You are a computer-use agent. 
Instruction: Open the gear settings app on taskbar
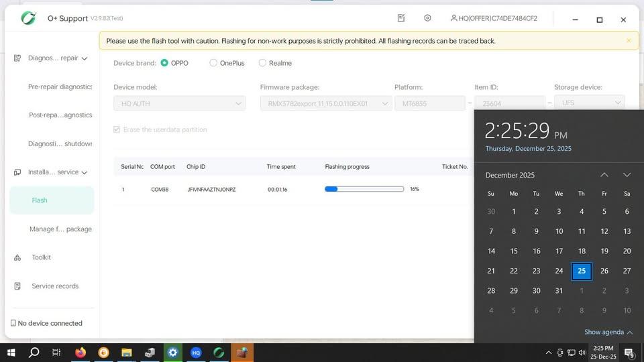[x=173, y=353]
